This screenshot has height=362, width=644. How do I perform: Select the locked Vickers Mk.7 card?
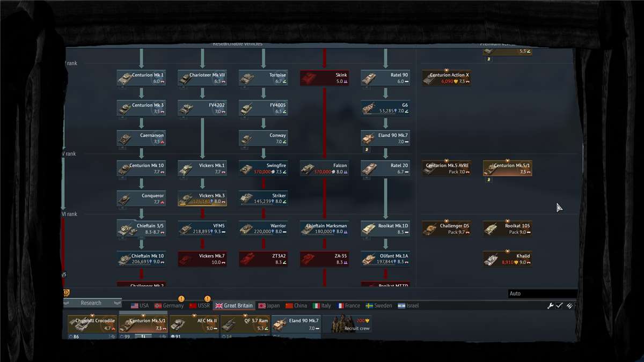202,258
